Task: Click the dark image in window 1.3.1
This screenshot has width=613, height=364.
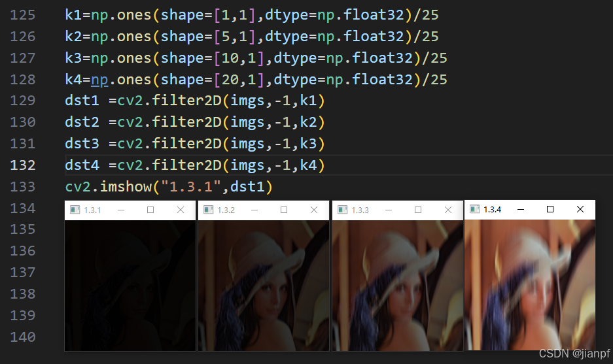Action: point(130,286)
